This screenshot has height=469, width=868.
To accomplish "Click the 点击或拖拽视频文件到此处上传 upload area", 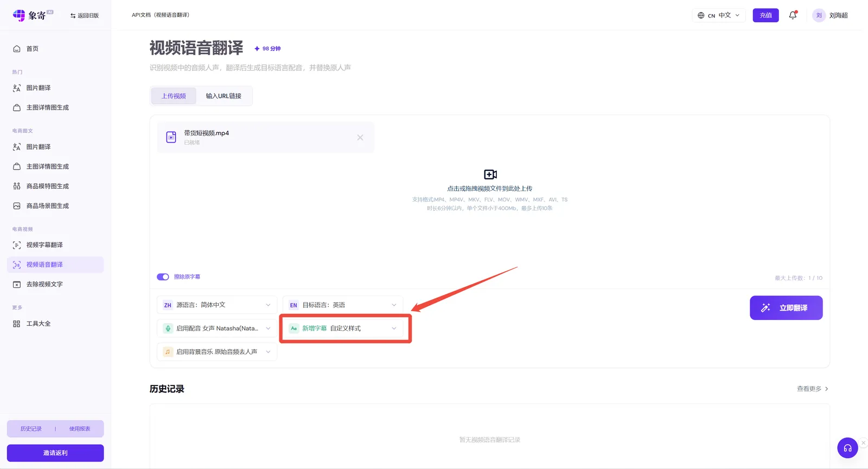I will coord(490,190).
